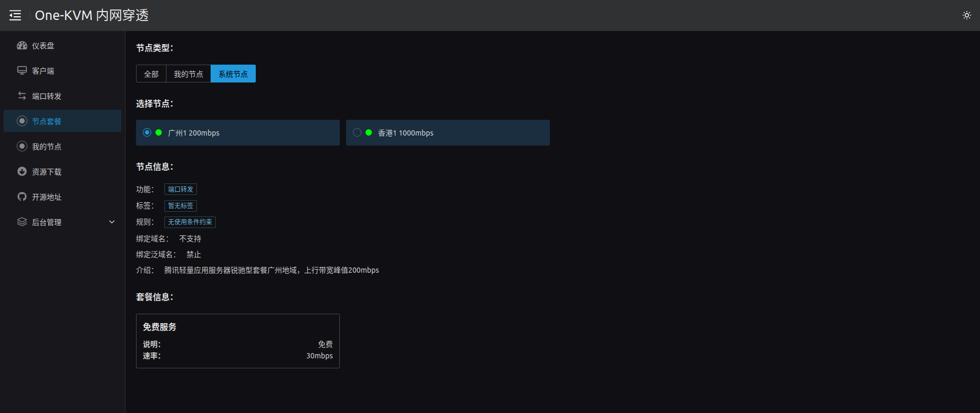The height and width of the screenshot is (413, 980).
Task: Select the 香港1 1000mbps radio button
Action: [x=357, y=132]
